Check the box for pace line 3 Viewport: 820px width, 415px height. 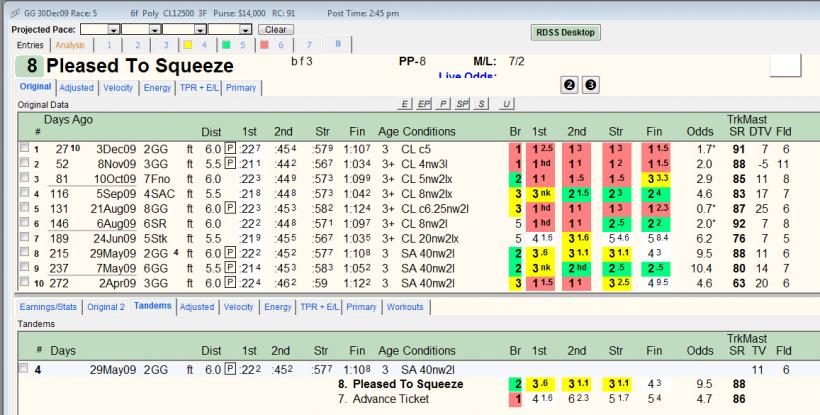[24, 178]
